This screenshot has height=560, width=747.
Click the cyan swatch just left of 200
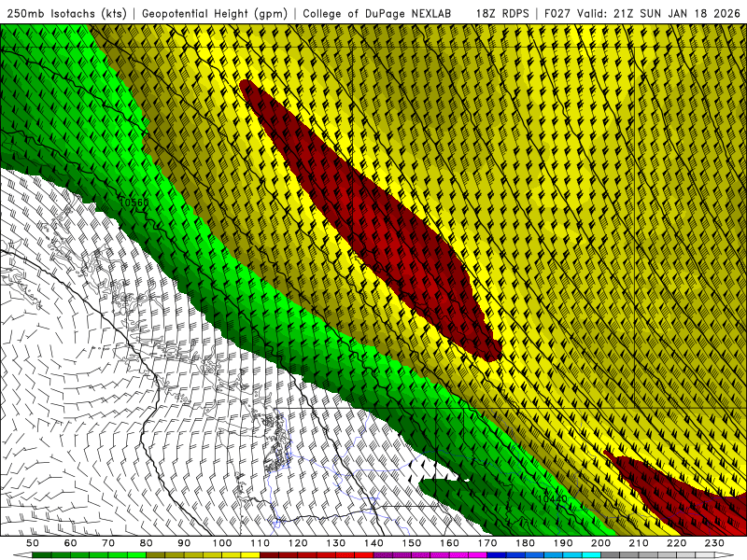(x=591, y=555)
